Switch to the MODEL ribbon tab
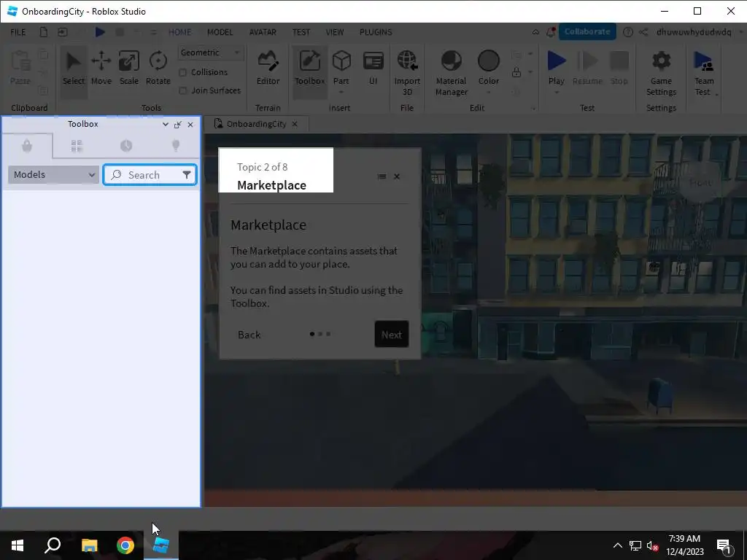This screenshot has height=560, width=747. click(220, 32)
